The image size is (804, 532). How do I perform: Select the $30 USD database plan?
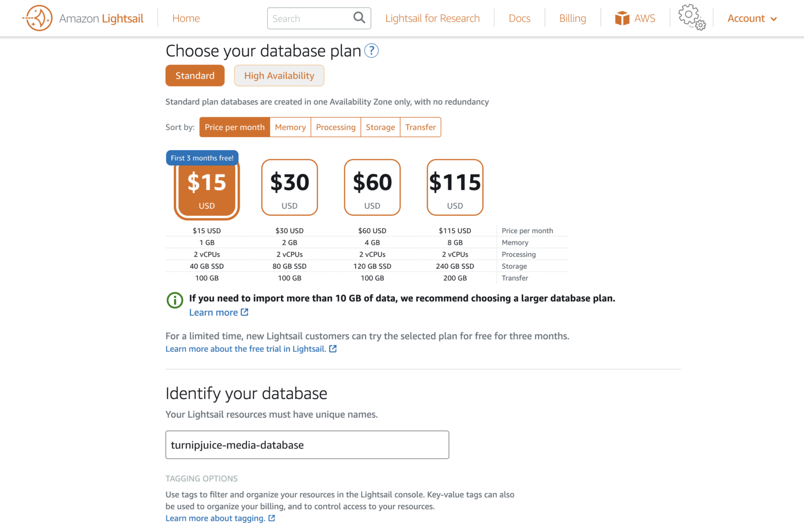pyautogui.click(x=289, y=187)
